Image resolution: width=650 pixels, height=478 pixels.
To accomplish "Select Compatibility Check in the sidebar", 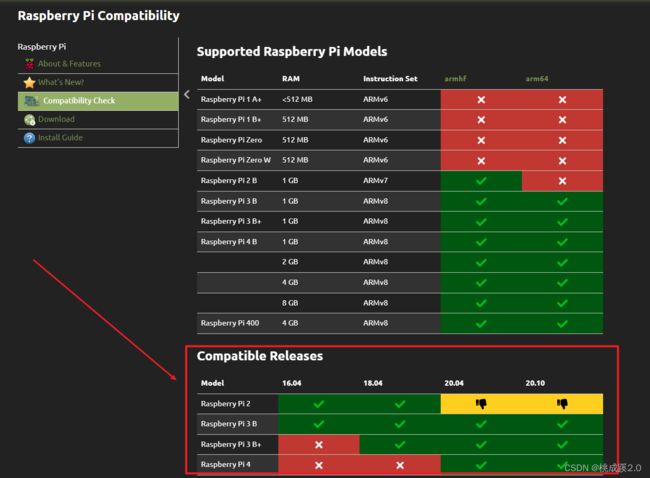I will pos(98,101).
